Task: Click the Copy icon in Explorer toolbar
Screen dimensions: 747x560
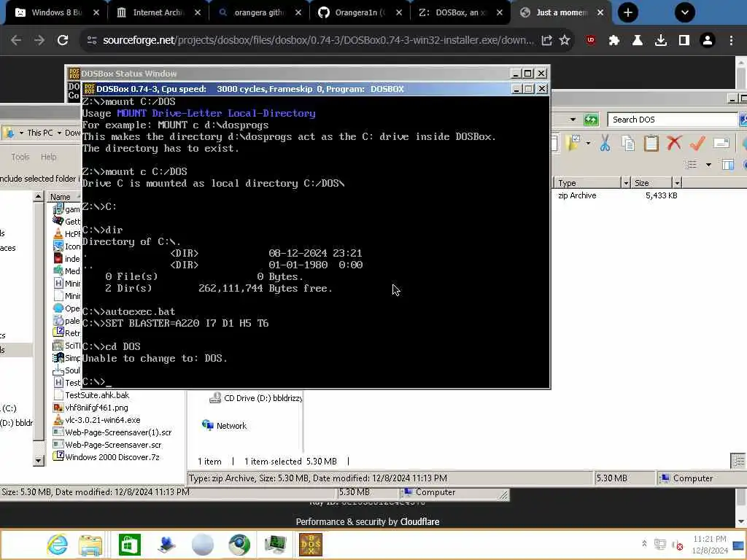Action: point(628,143)
